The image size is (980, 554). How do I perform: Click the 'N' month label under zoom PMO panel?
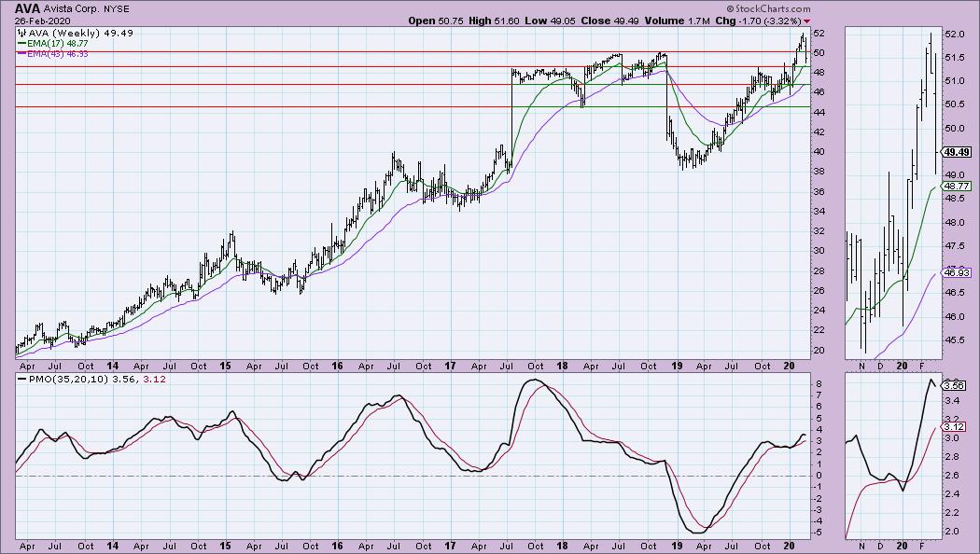pyautogui.click(x=862, y=546)
